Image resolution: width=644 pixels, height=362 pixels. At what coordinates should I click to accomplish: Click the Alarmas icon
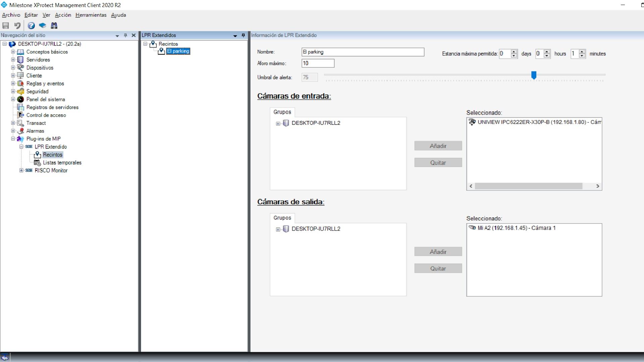coord(20,131)
